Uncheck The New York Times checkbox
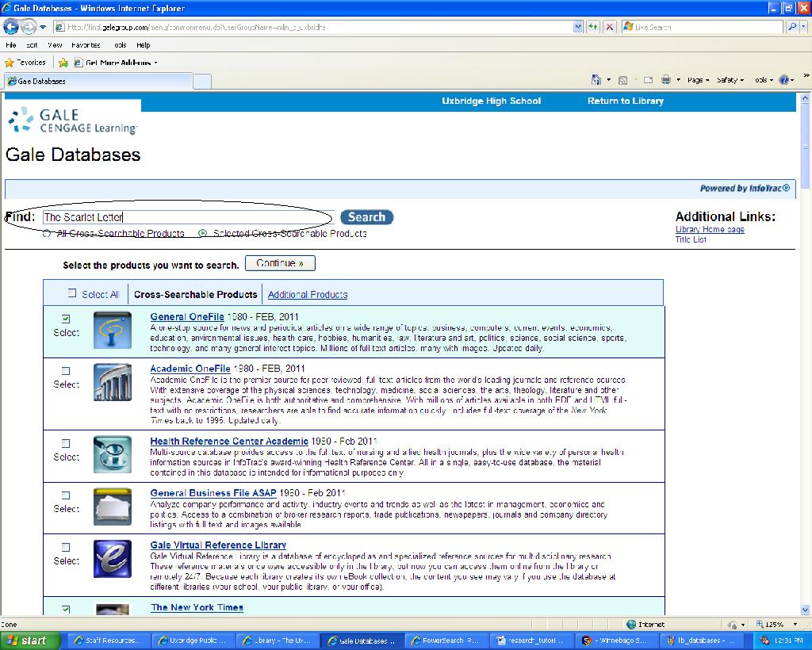 pos(66,609)
